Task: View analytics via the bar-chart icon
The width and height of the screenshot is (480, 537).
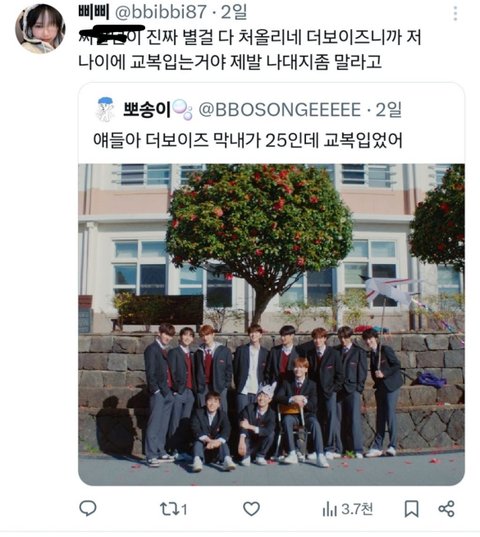Action: [329, 509]
